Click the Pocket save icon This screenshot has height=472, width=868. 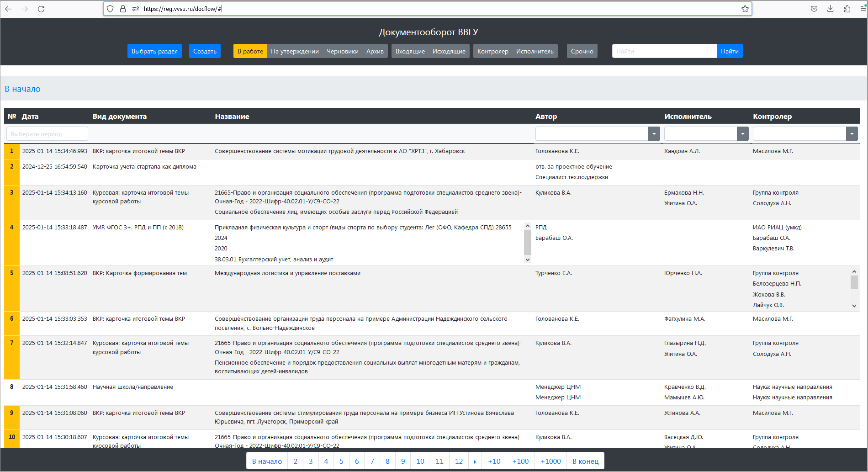pyautogui.click(x=814, y=9)
